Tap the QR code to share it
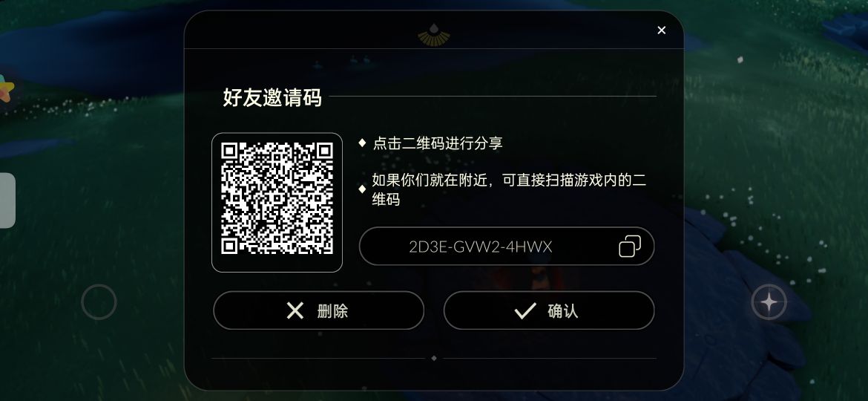The height and width of the screenshot is (401, 868). 277,202
